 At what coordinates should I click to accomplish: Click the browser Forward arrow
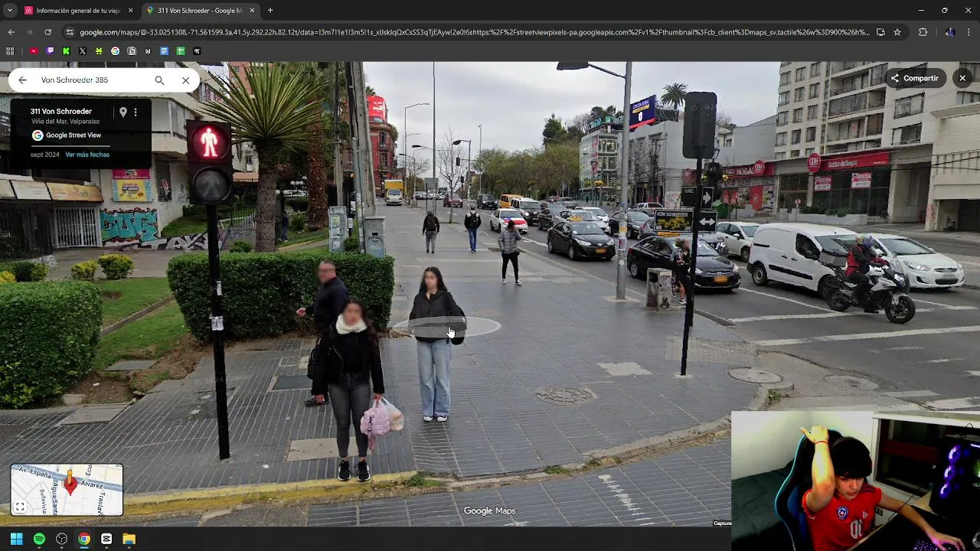click(29, 32)
